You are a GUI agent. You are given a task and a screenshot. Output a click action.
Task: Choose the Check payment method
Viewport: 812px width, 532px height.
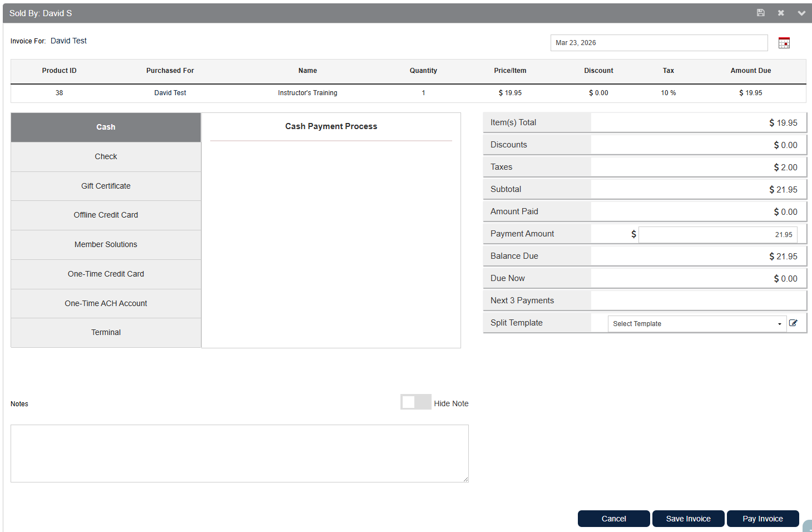click(x=106, y=157)
